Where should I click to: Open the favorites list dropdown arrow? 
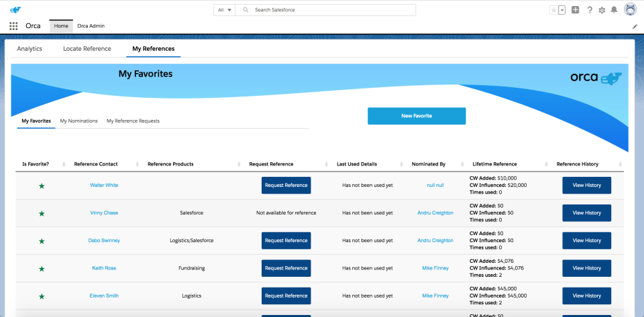coord(562,10)
